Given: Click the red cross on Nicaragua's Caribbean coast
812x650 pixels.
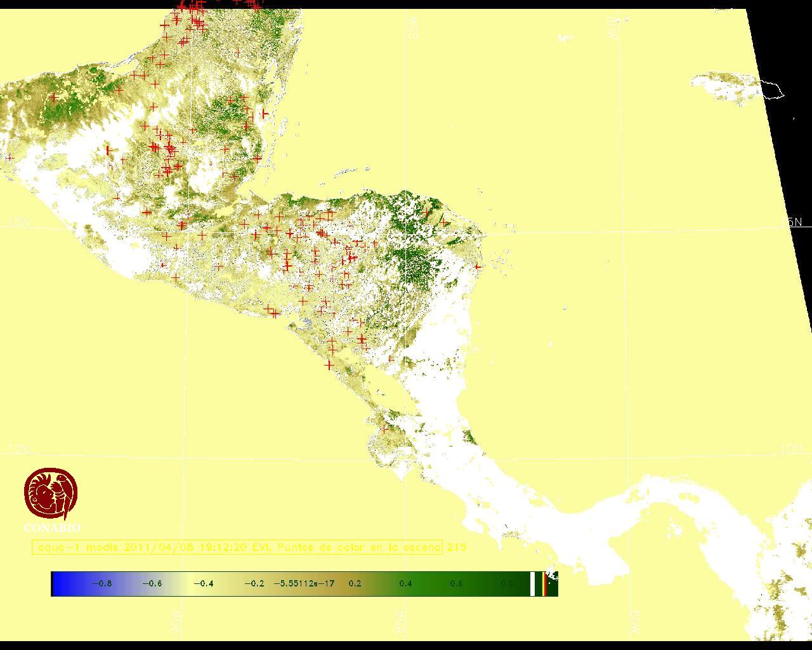Looking at the screenshot, I should (478, 267).
